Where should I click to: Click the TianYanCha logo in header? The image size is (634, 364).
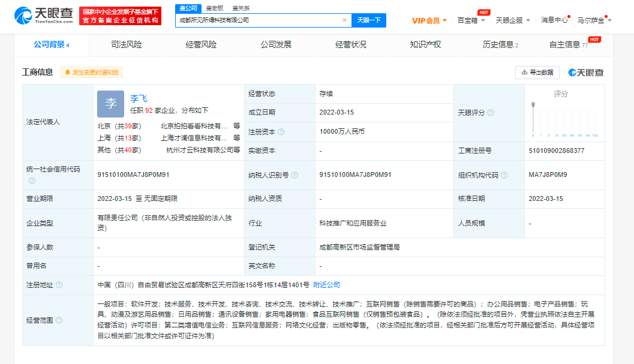tap(43, 16)
